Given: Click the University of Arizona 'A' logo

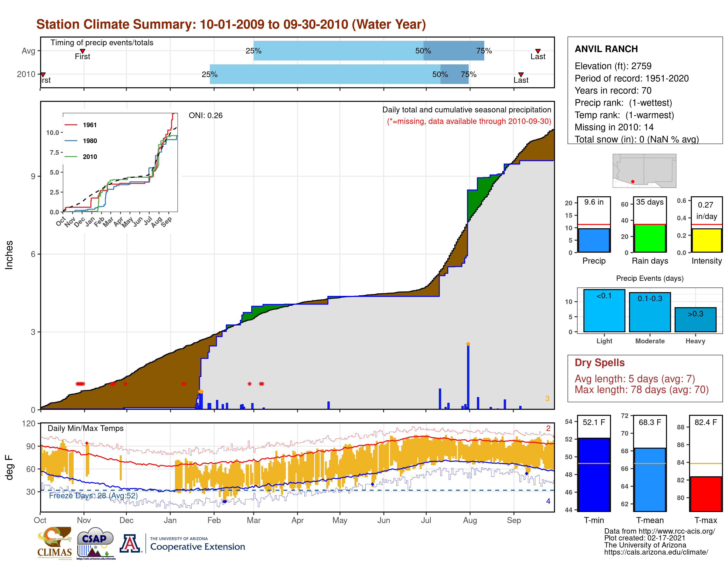Looking at the screenshot, I should (130, 543).
